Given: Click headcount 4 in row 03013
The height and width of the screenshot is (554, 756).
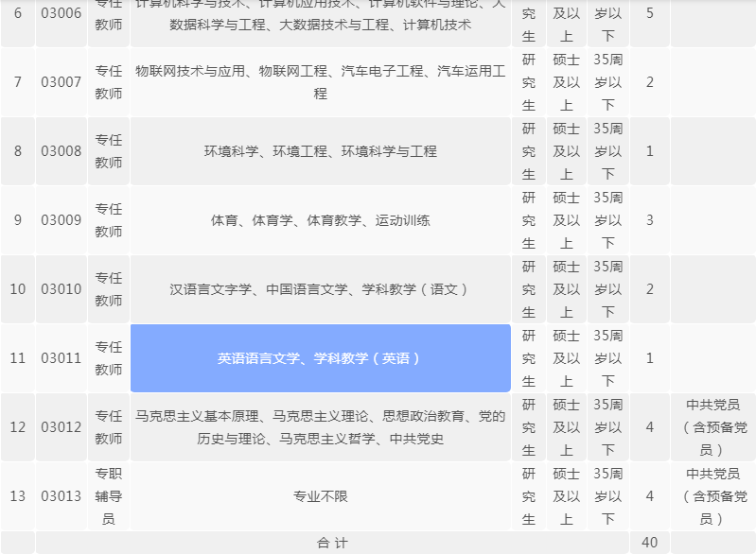Looking at the screenshot, I should [x=649, y=495].
